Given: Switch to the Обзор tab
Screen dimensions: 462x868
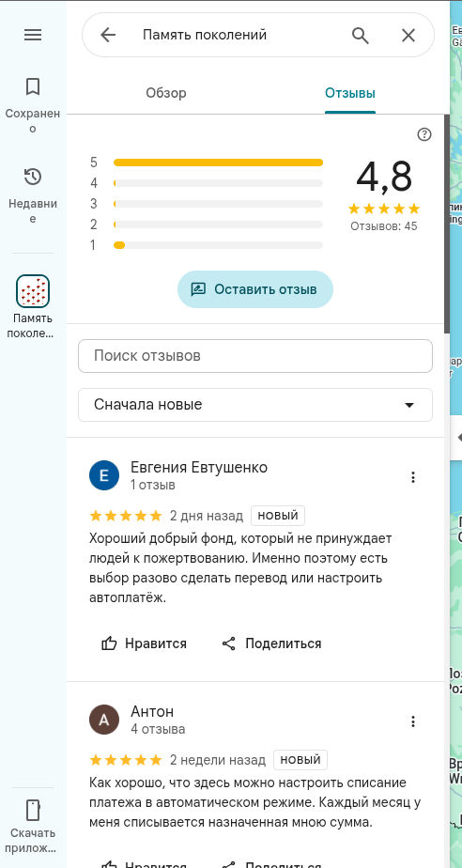Looking at the screenshot, I should click(166, 93).
